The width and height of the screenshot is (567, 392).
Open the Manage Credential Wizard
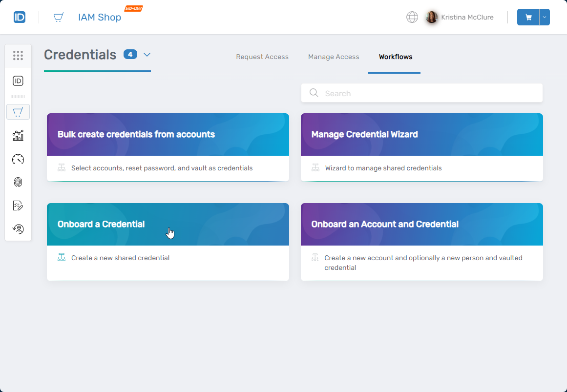point(422,134)
